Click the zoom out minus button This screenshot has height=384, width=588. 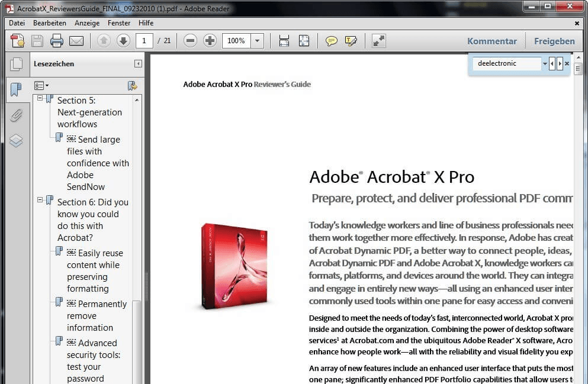tap(190, 41)
